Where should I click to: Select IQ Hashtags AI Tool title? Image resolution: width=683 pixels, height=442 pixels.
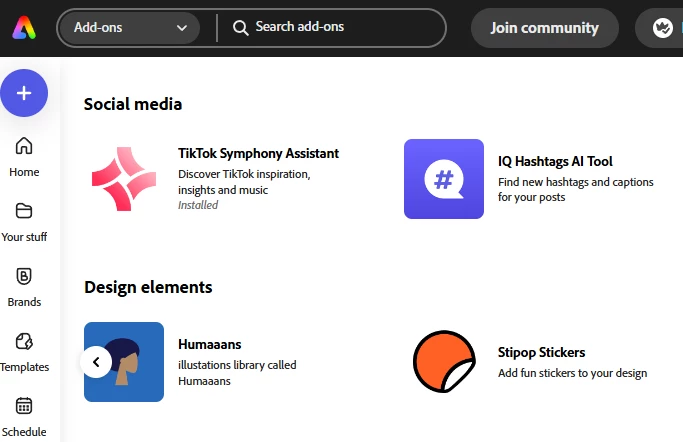[555, 161]
